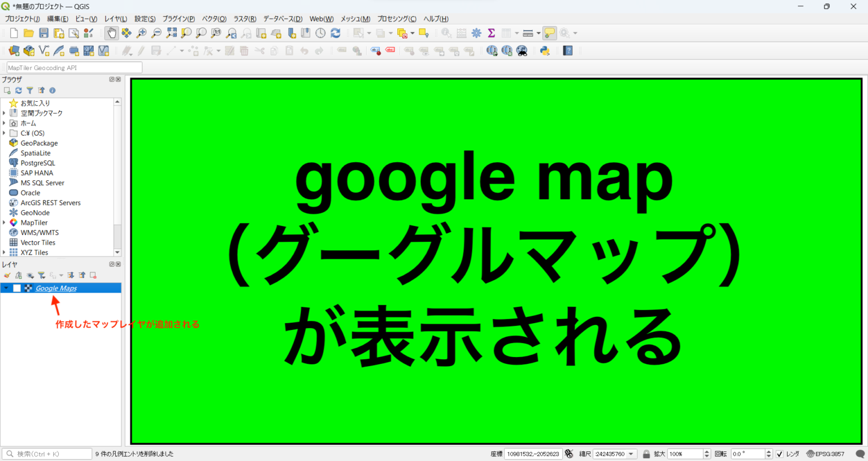Open the Processing toolbox icon
This screenshot has width=868, height=461.
coord(476,33)
